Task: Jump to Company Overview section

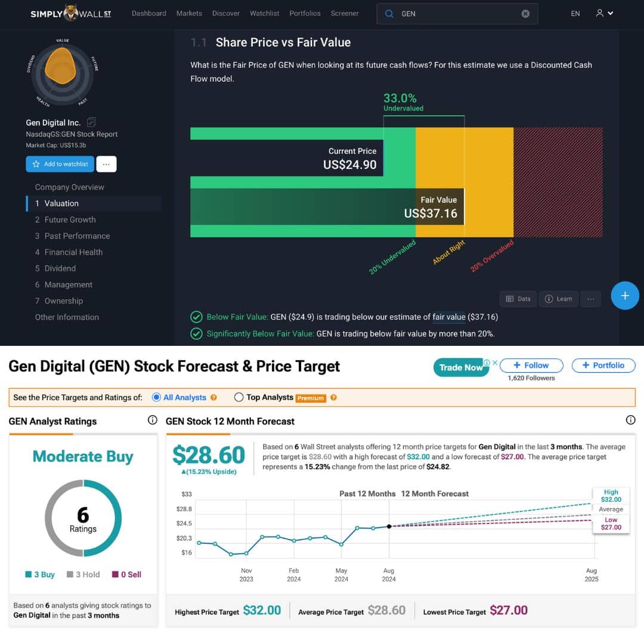Action: 69,187
